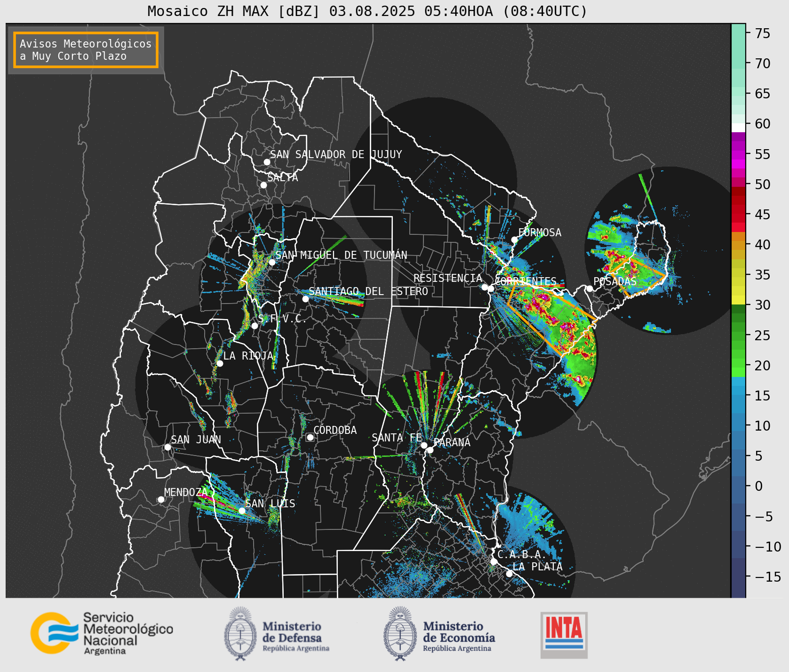Click the SAN MIGUEL DE TUCUMÁN label

341,255
